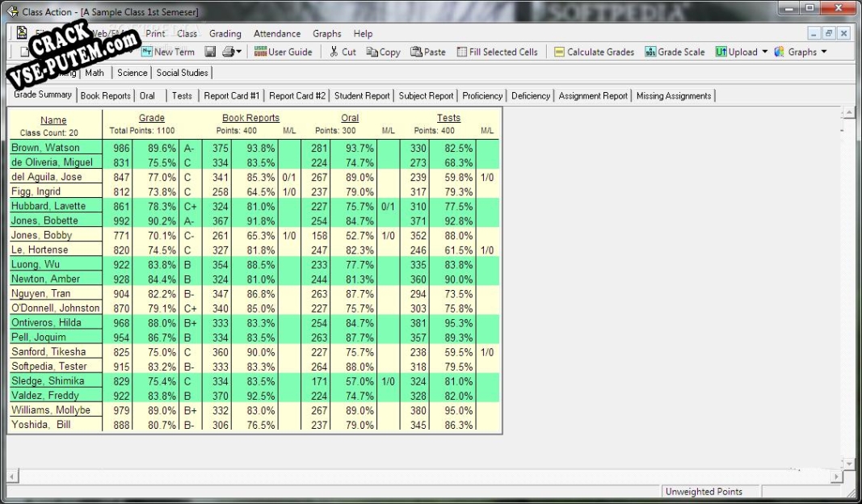This screenshot has width=862, height=504.
Task: Select the Tests tab
Action: 182,95
